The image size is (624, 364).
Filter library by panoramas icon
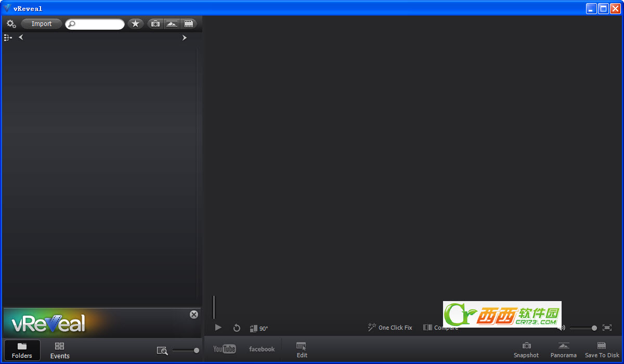172,24
